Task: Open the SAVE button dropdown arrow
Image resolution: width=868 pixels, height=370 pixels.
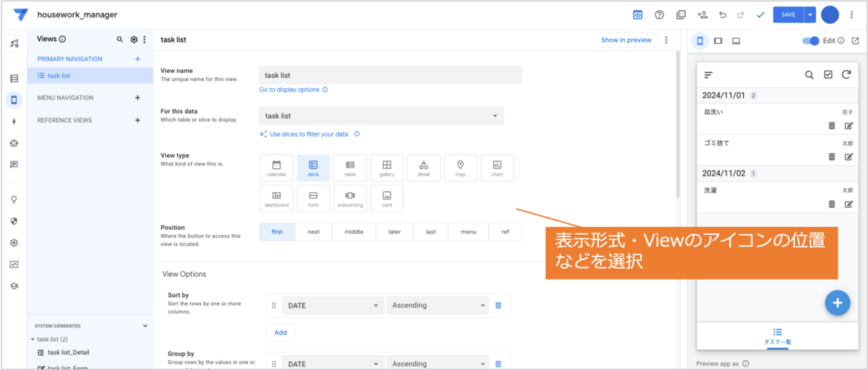Action: (810, 14)
